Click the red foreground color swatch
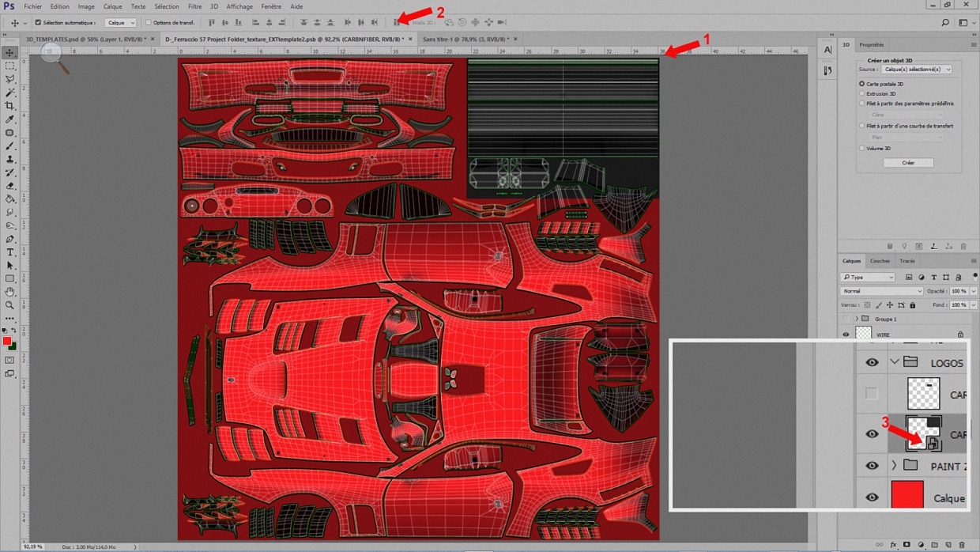Screen dimensions: 980x552 [x=6, y=342]
